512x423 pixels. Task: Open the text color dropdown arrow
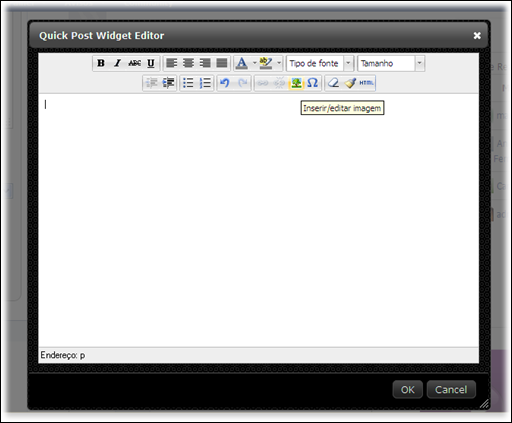(254, 63)
